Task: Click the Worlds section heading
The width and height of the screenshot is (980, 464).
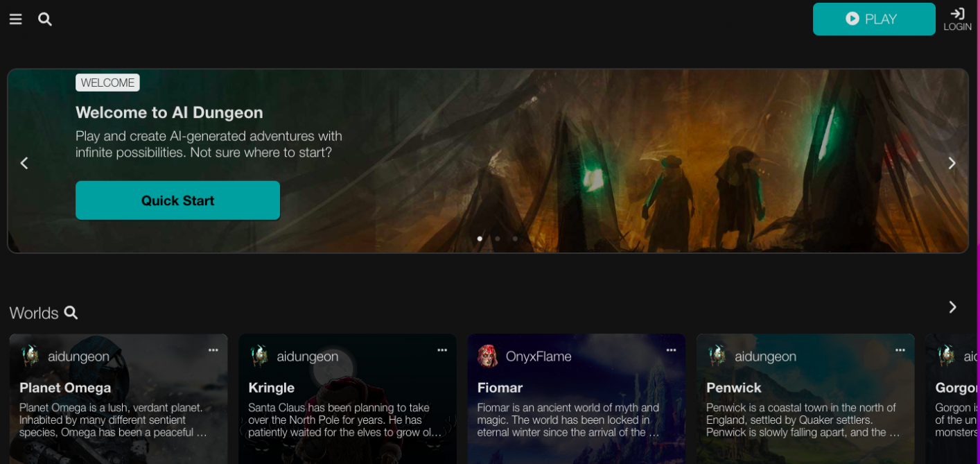Action: pos(34,313)
